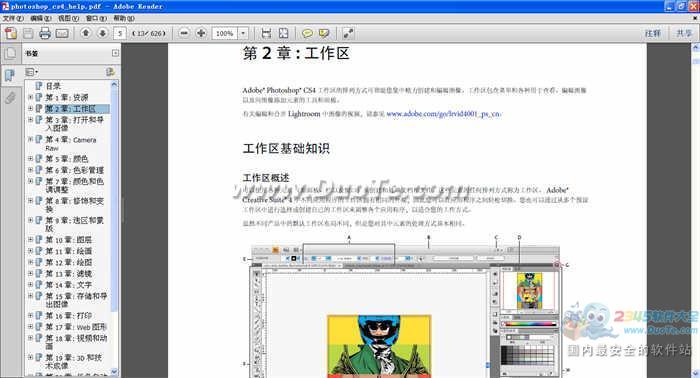Select the 第 12 章 bookmark

coord(68,262)
